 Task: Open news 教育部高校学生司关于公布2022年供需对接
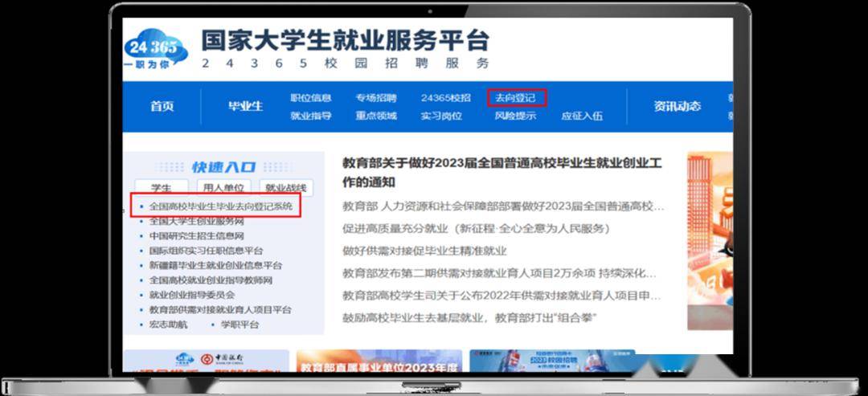coord(502,296)
